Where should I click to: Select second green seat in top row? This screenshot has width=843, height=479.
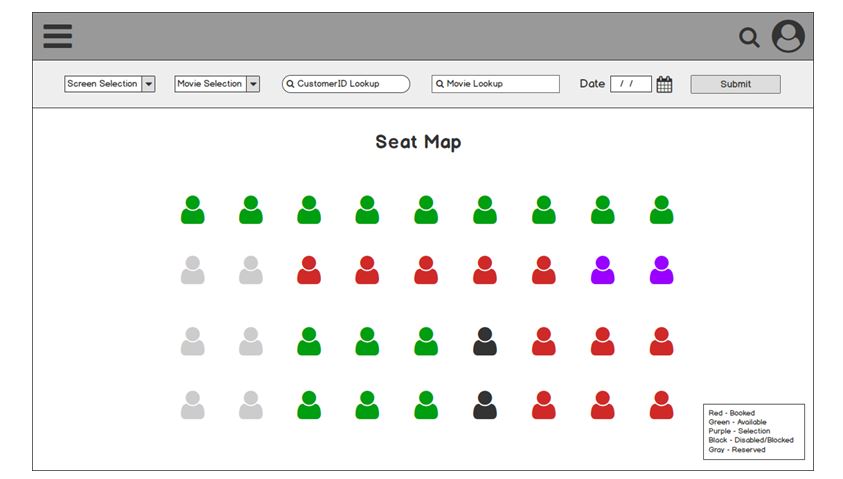(251, 210)
